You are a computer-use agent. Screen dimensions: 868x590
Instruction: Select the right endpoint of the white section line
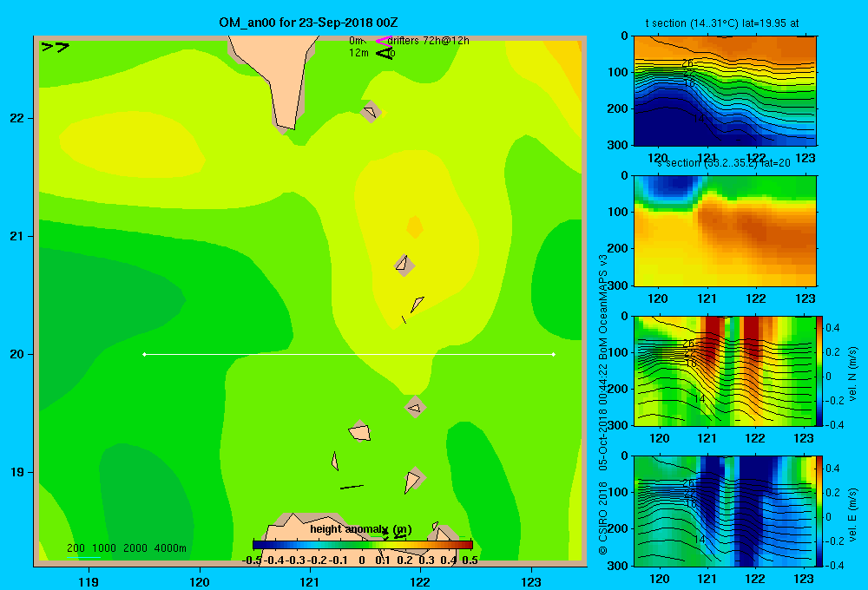pos(554,354)
